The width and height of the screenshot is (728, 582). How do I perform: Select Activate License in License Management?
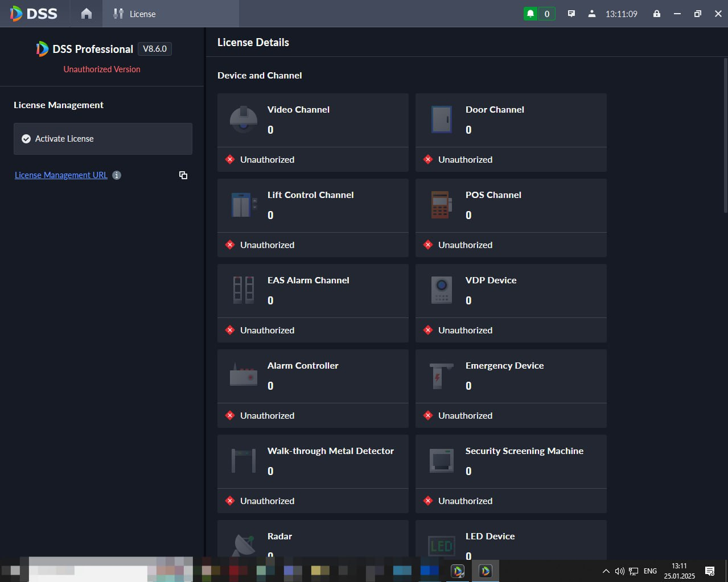(x=103, y=139)
